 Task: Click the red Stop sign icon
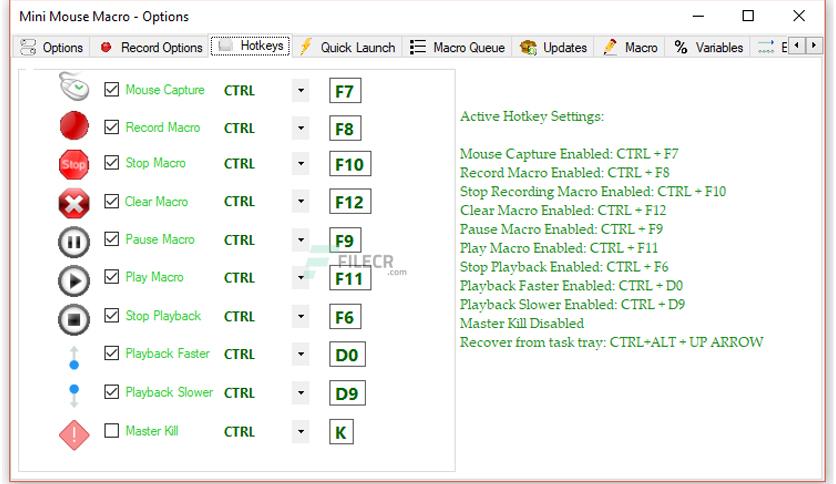pos(74,164)
